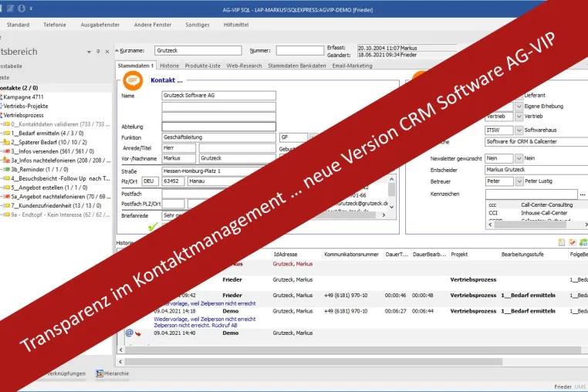Click the ccc Call-Center-Consulting Kennzeichen row
Screen dimensions: 588x392
pos(537,204)
